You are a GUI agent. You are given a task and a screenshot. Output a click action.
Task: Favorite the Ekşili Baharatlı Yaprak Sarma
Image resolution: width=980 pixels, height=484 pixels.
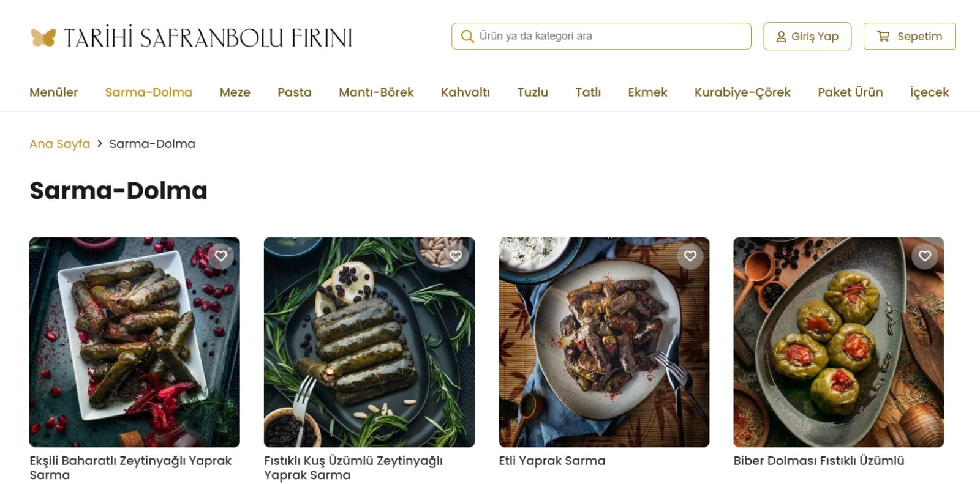point(221,256)
